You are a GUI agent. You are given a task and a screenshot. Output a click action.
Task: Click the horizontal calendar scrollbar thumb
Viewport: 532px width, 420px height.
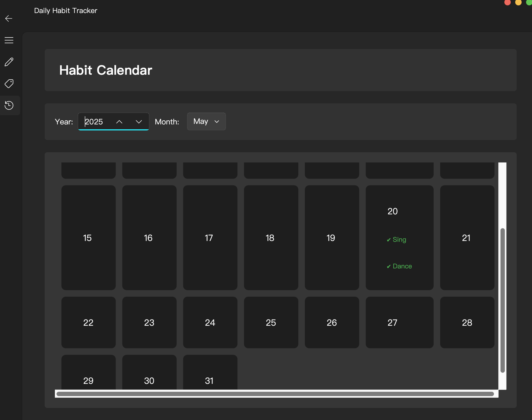coord(275,394)
